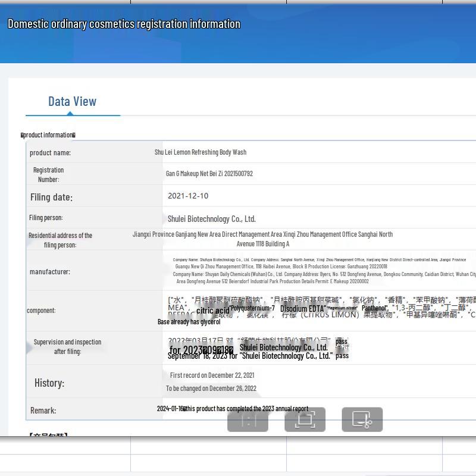Screen dimensions: 476x476
Task: Click the Disodium EDTA ingredient
Action: tap(302, 308)
